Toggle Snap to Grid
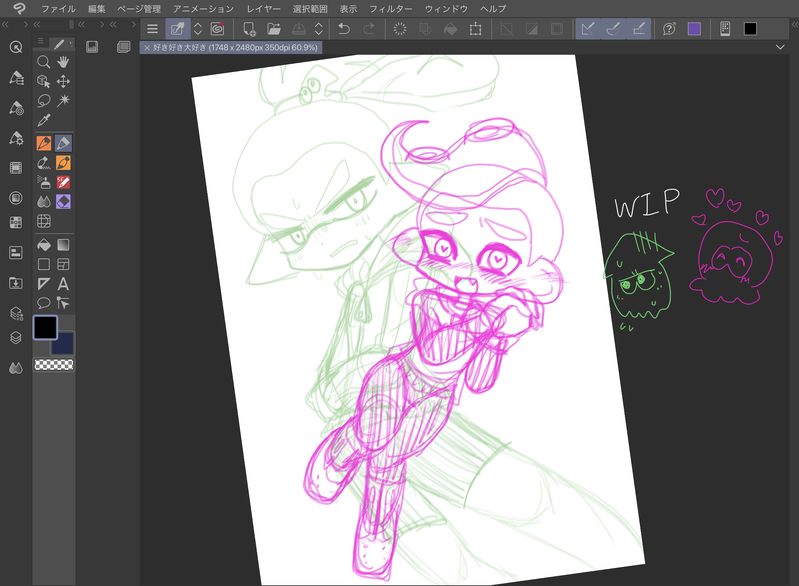799x586 pixels. pyautogui.click(x=638, y=29)
